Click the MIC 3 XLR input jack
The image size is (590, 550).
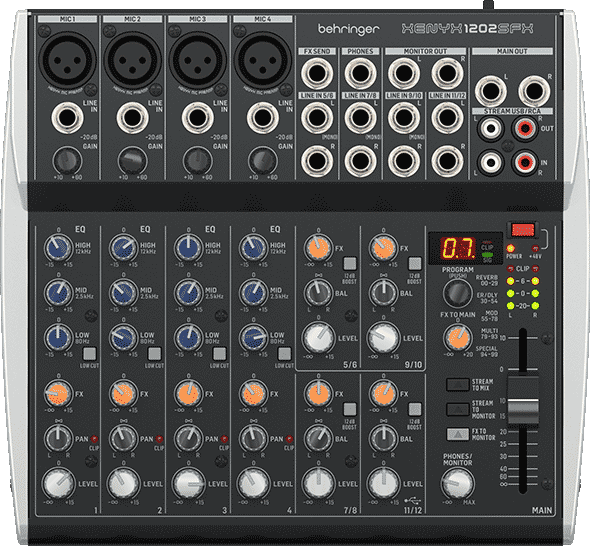point(198,60)
